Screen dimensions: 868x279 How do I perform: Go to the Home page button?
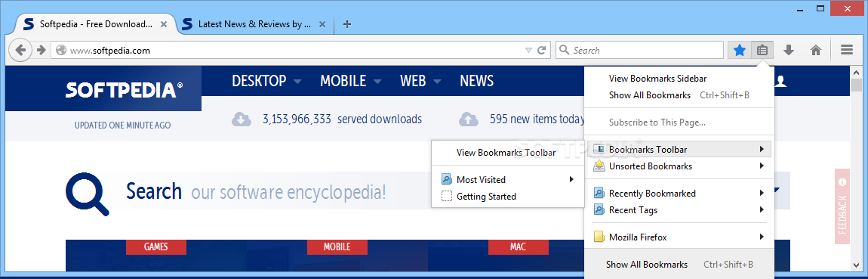click(815, 50)
